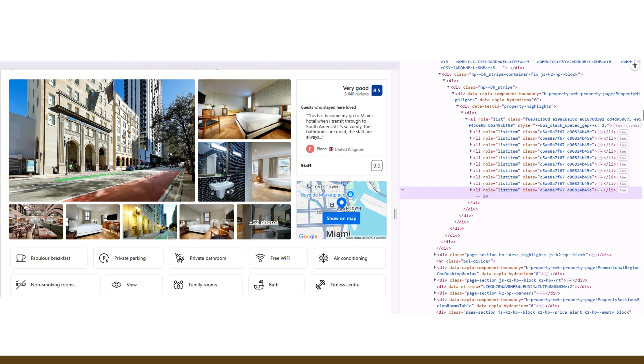Image resolution: width=644 pixels, height=364 pixels.
Task: Click the Free WiFi signal icon
Action: click(x=260, y=258)
